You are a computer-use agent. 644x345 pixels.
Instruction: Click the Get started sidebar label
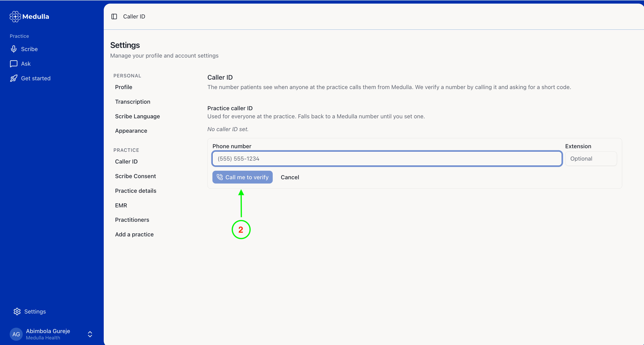36,78
